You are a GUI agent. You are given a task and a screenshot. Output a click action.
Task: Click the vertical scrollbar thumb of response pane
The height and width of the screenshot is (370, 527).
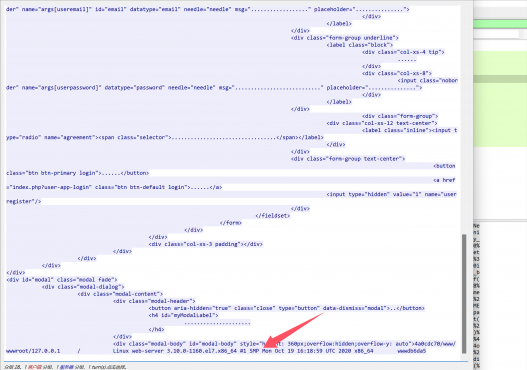click(x=464, y=293)
